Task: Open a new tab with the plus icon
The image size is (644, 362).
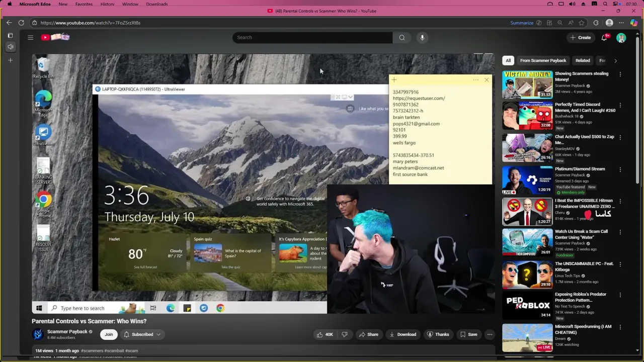Action: [10, 60]
